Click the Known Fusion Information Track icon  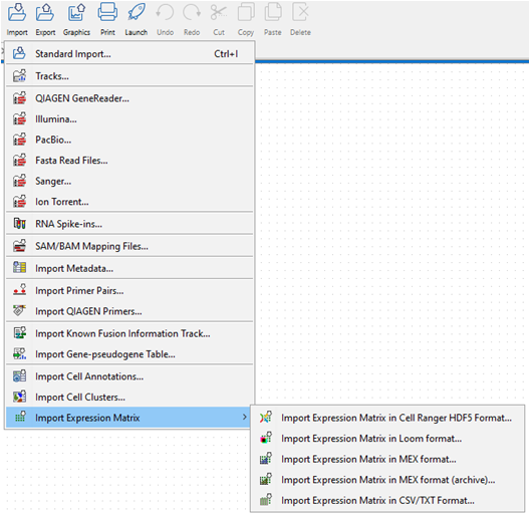19,333
